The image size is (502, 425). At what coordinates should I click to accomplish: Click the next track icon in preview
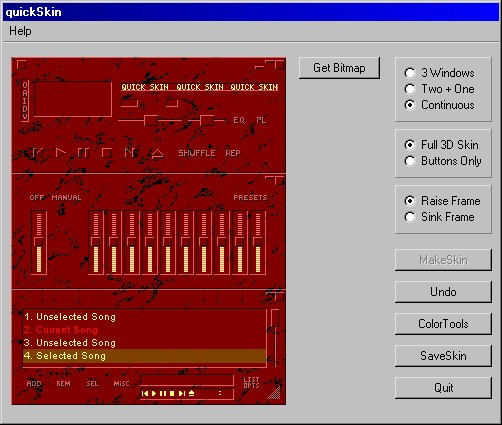(x=130, y=153)
